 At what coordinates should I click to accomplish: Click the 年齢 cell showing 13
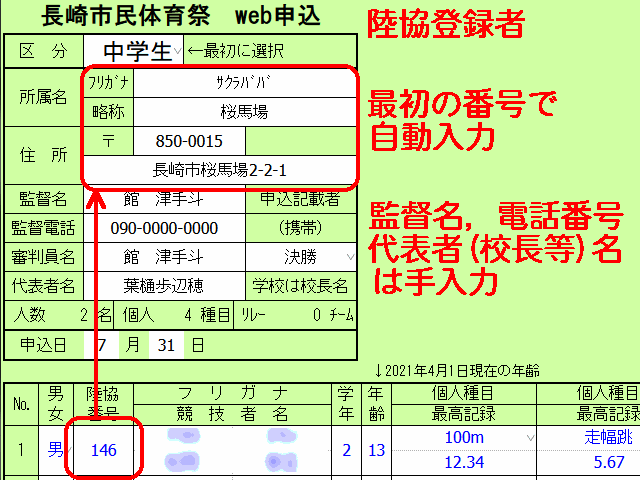(376, 450)
